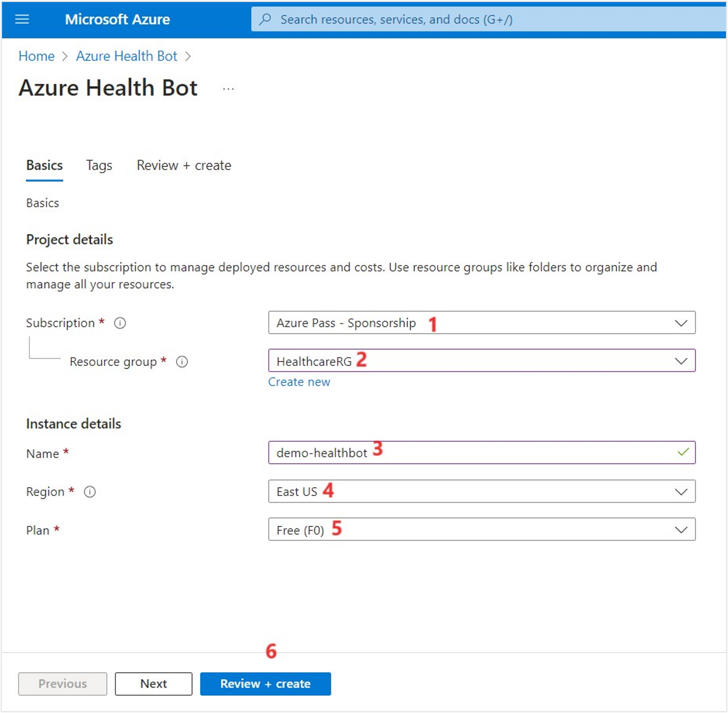Click the Azure Health Bot page title
728x713 pixels.
point(108,88)
